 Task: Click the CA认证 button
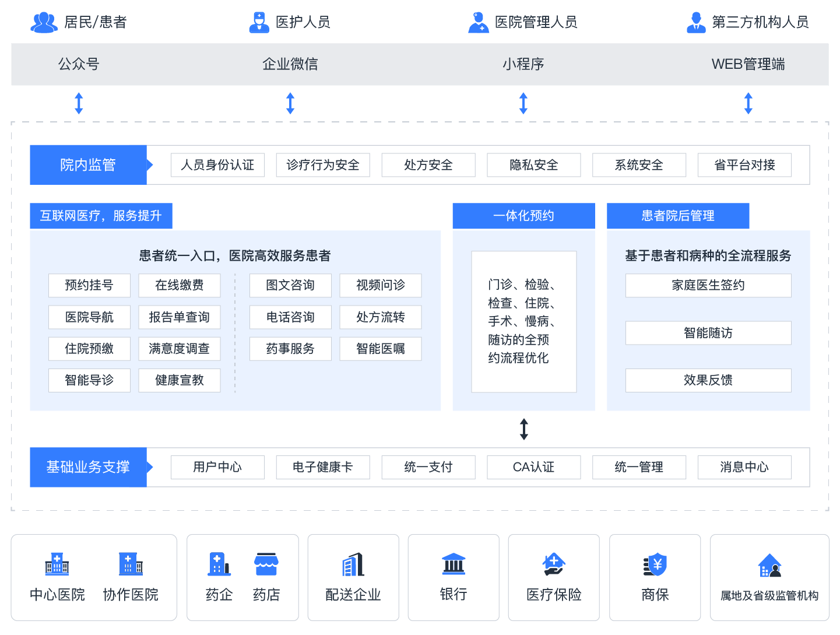533,467
